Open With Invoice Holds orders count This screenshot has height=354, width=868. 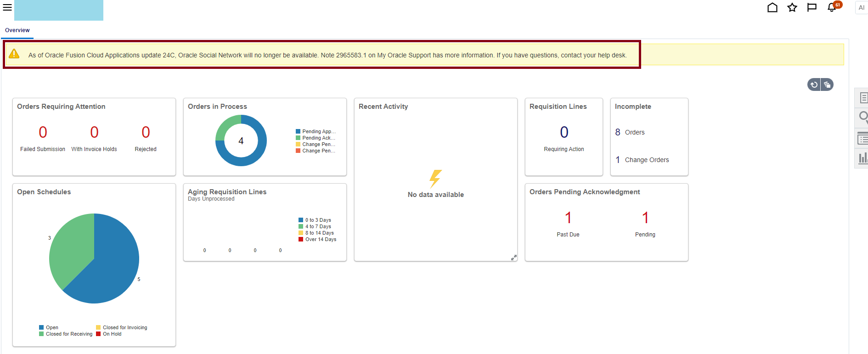94,132
